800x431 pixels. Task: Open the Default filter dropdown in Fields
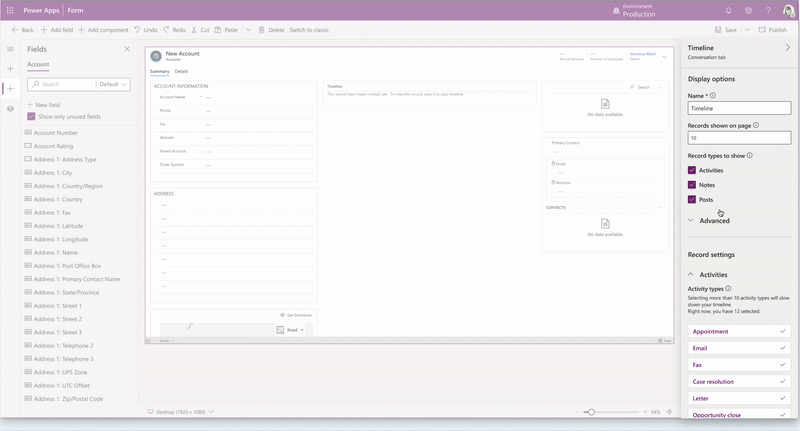tap(114, 85)
